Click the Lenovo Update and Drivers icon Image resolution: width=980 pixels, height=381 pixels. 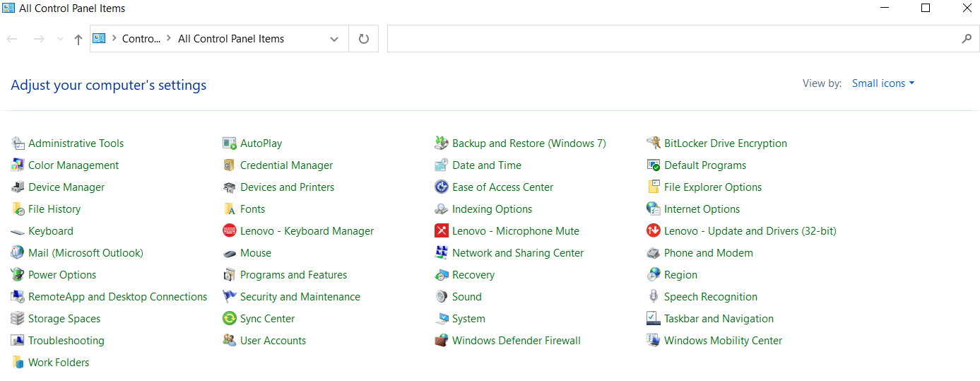(653, 231)
